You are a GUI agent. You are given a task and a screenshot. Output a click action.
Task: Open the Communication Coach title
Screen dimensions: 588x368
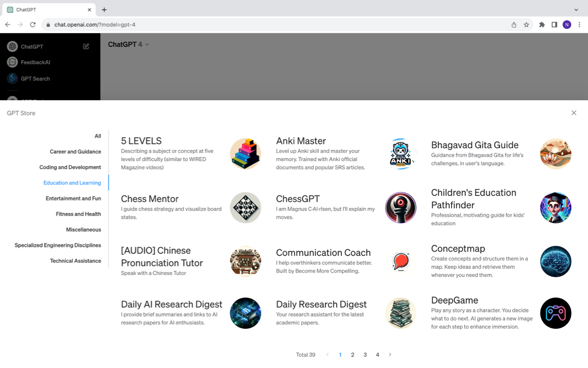[323, 253]
